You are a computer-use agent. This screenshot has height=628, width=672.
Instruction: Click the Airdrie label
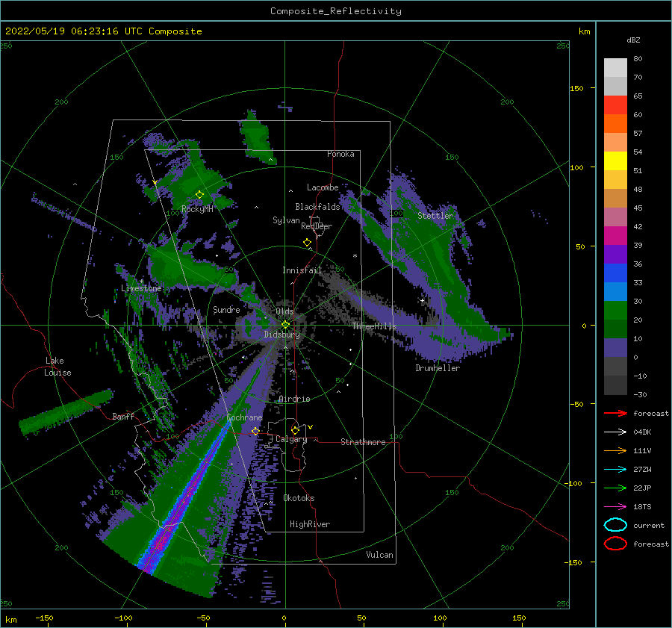[x=294, y=399]
